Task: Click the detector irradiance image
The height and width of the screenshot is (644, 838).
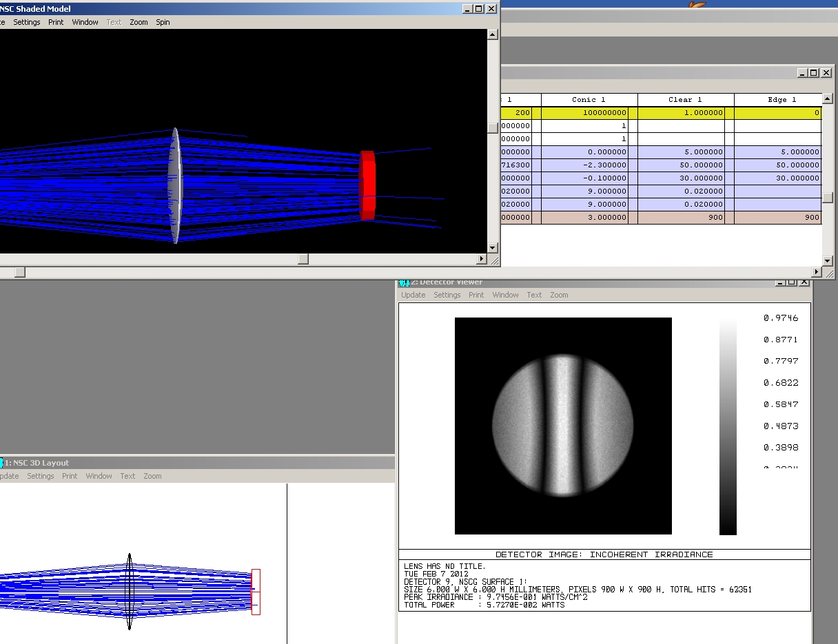Action: click(563, 426)
